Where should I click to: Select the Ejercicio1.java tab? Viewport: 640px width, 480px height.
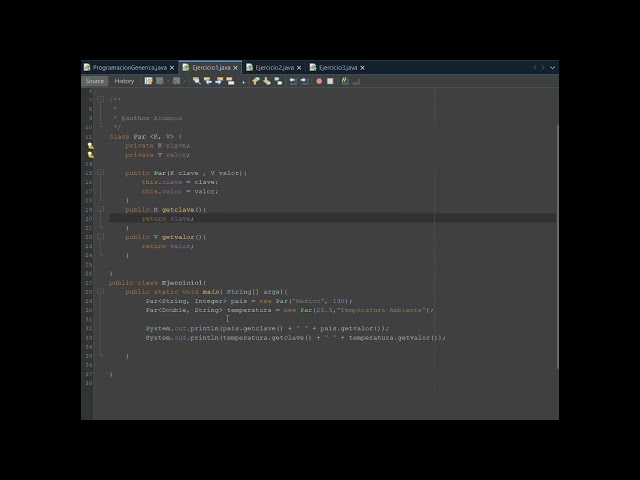tap(211, 68)
